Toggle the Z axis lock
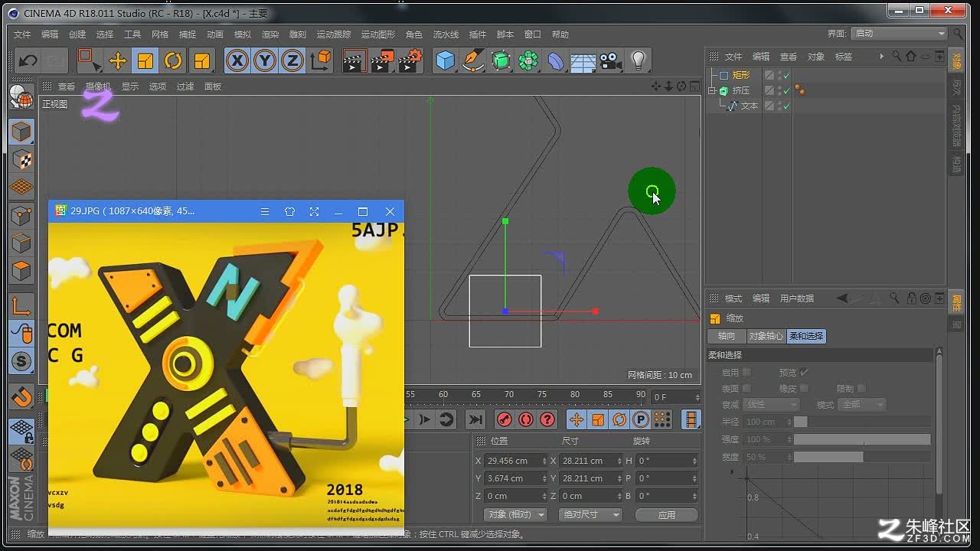 pos(292,60)
